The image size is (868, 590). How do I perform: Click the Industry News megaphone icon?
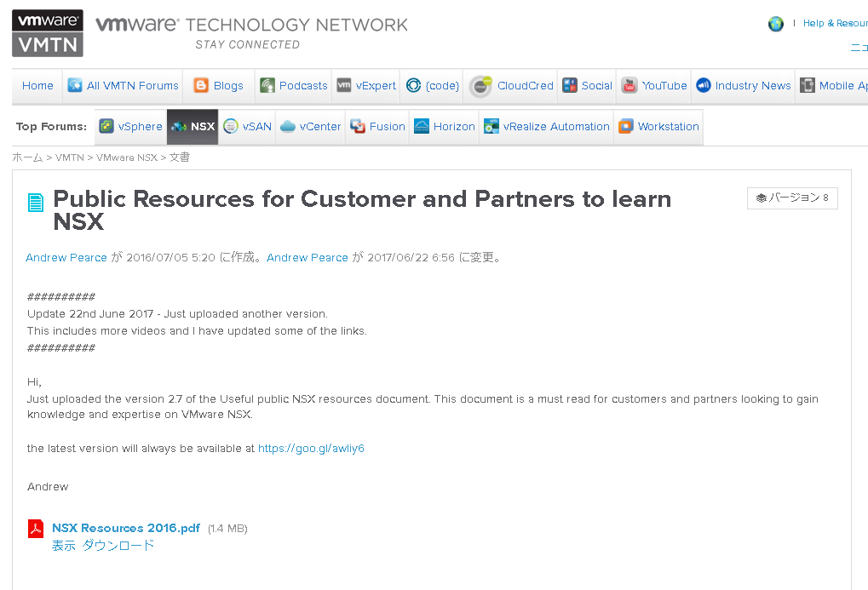pyautogui.click(x=704, y=85)
